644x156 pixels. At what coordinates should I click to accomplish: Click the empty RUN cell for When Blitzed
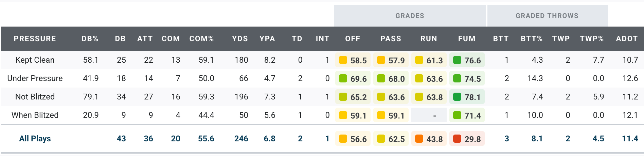pyautogui.click(x=429, y=115)
